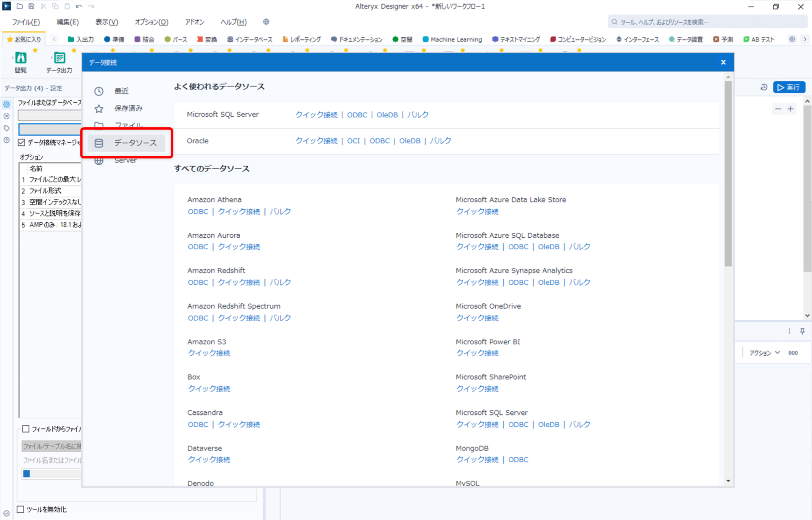Open the 保存済み star section
The height and width of the screenshot is (520, 812).
tap(99, 108)
